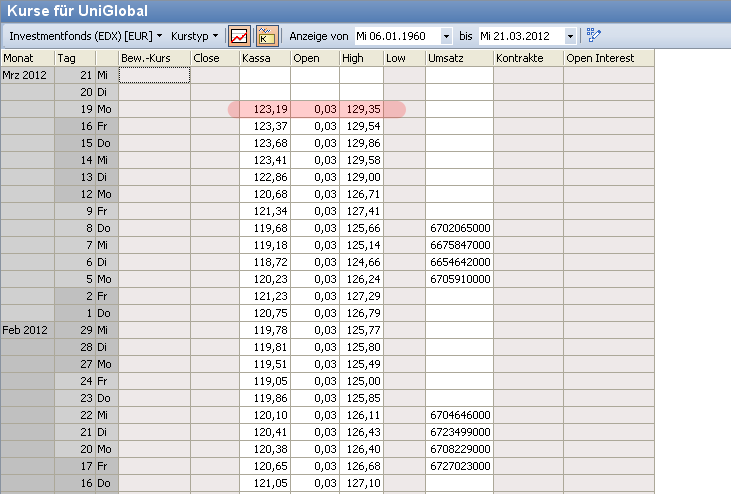The height and width of the screenshot is (494, 731).
Task: Click the Umsatz column header
Action: 457,58
